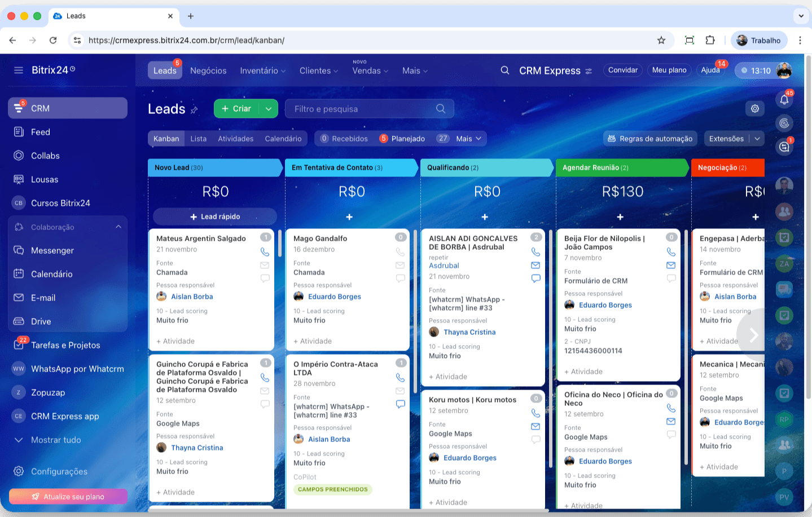The image size is (812, 517).
Task: Bookmark this page with the star icon
Action: coord(661,40)
